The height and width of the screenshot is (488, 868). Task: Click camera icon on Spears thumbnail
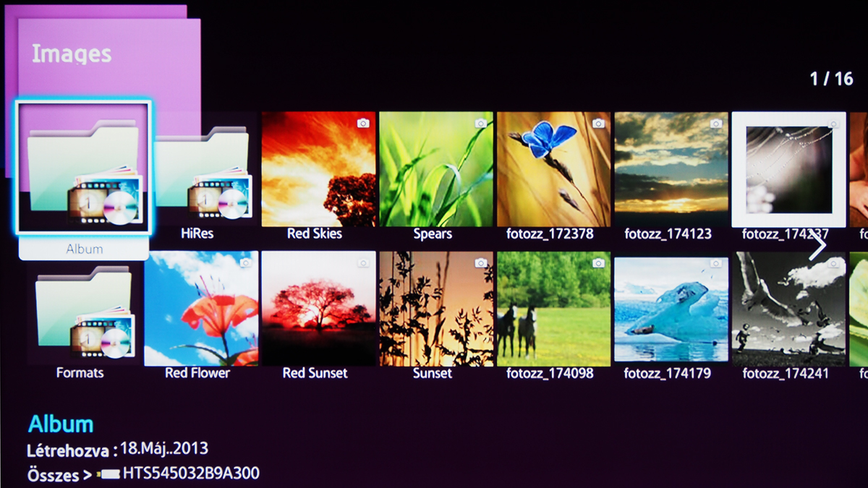pyautogui.click(x=480, y=124)
